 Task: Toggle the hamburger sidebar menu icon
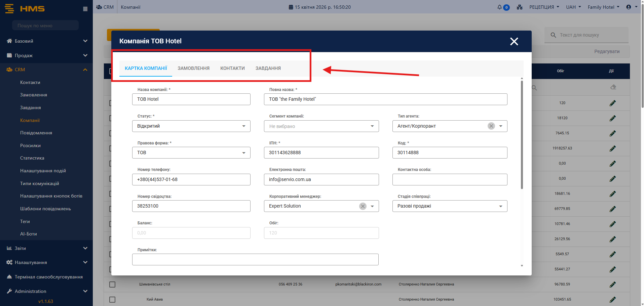(85, 9)
